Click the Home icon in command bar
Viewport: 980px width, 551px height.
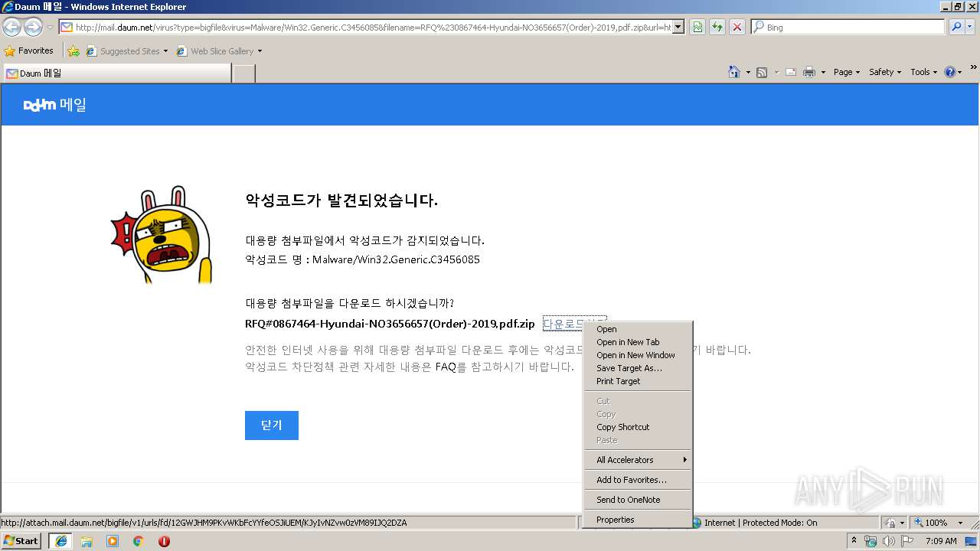(x=733, y=72)
